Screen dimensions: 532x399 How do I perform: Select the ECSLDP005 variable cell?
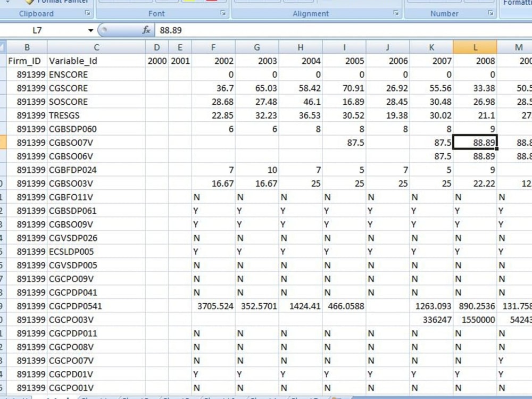pos(96,252)
